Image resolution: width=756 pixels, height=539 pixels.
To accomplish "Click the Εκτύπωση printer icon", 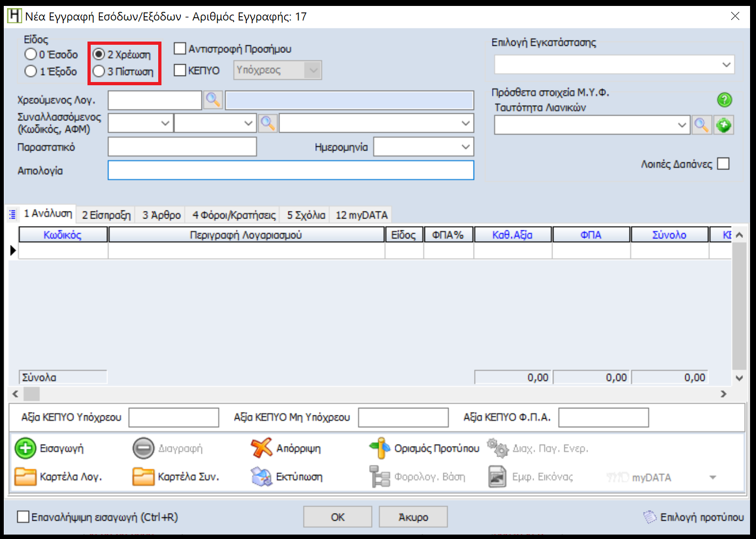I will tap(261, 477).
